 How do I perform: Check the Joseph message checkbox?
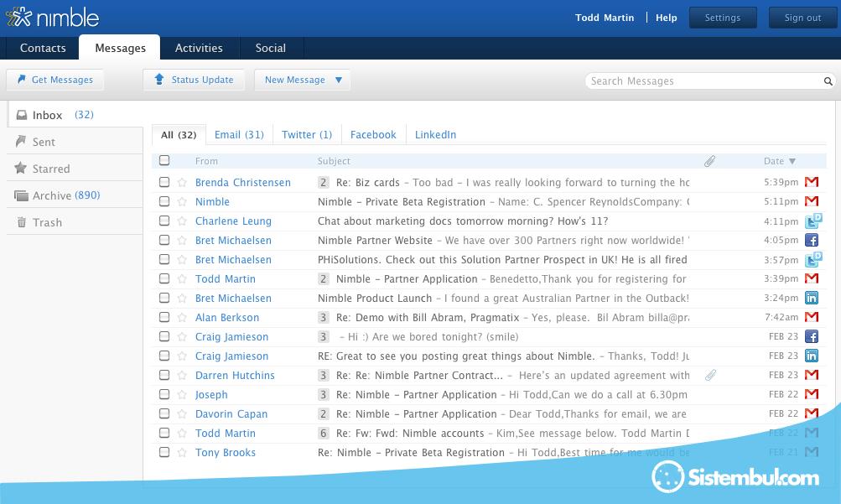tap(164, 395)
